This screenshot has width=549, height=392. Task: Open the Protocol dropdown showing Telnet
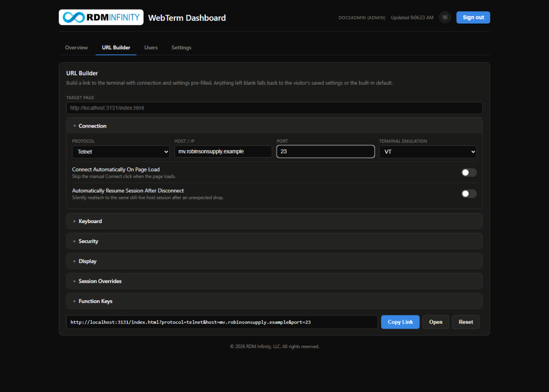coord(121,152)
